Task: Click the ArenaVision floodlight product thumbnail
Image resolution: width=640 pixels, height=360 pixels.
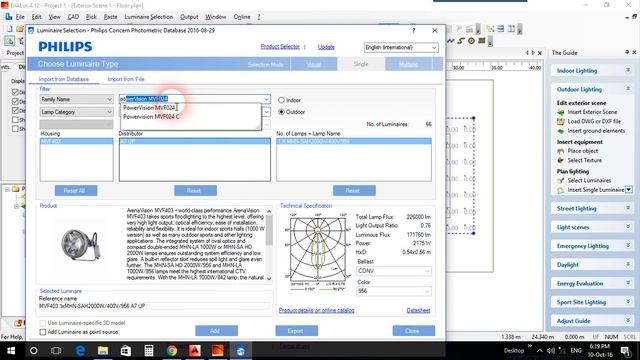Action: point(80,245)
